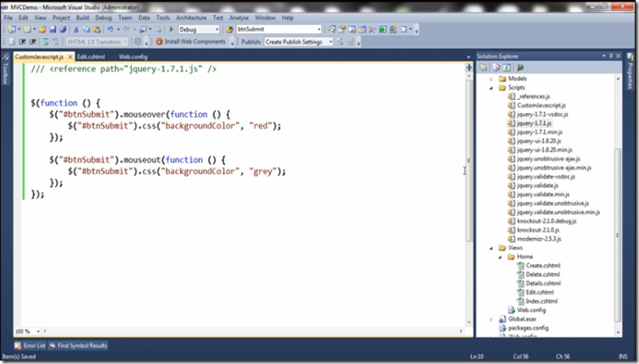Click the Paste clipboard icon
639x364 pixels.
click(x=96, y=30)
